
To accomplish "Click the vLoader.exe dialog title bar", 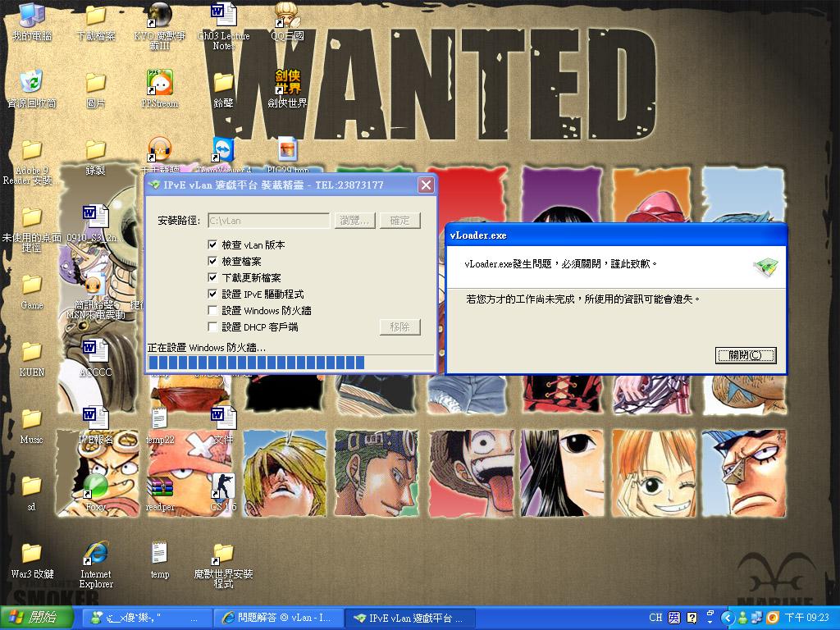I will point(616,235).
